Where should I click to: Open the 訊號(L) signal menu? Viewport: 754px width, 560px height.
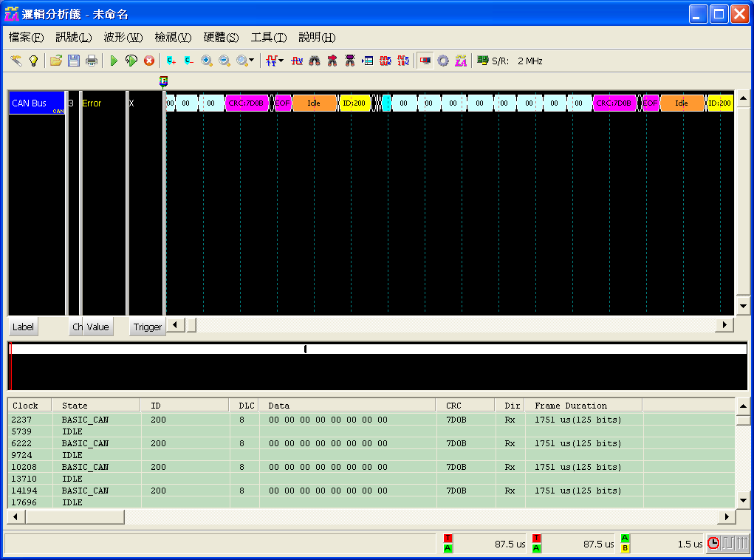[74, 38]
